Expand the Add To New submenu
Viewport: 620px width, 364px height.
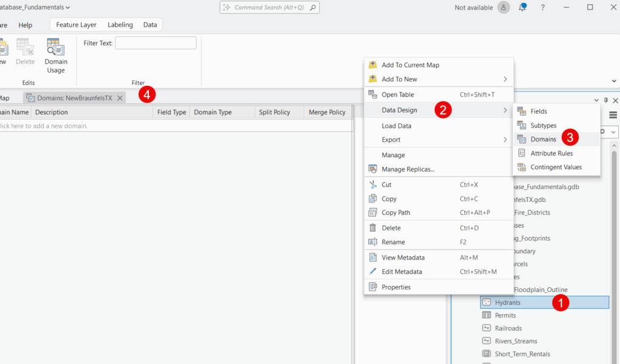505,79
